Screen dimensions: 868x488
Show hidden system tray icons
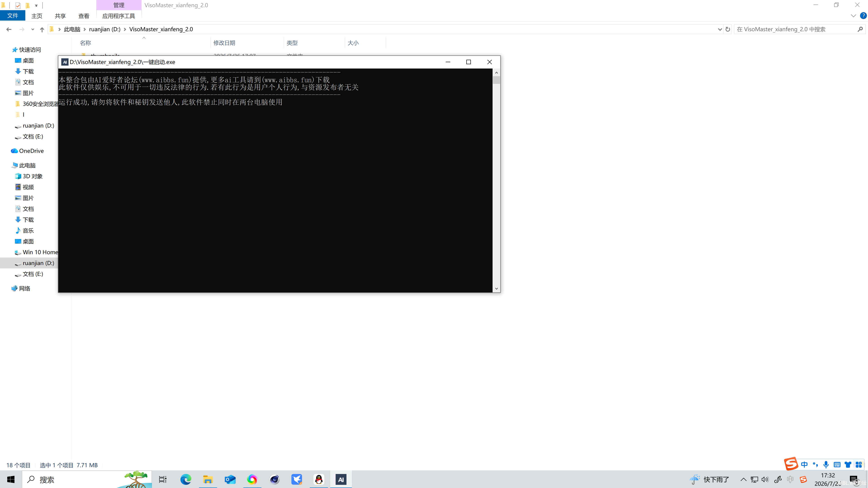[743, 479]
